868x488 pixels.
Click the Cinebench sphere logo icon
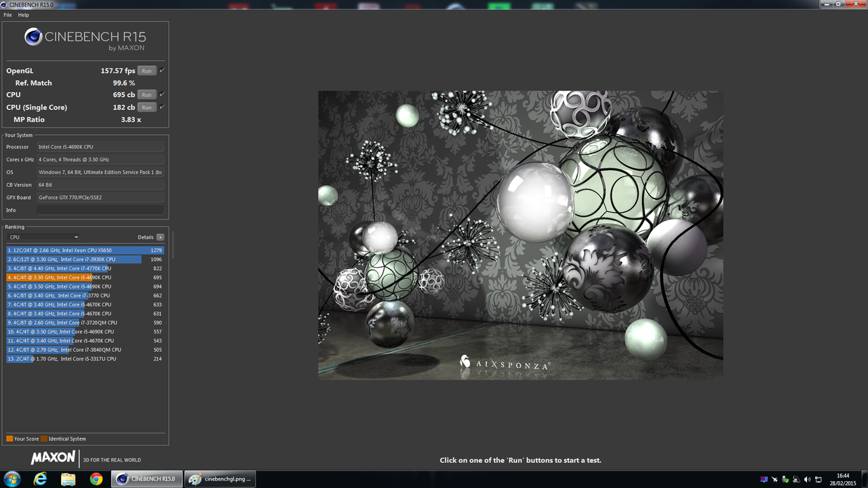click(33, 37)
